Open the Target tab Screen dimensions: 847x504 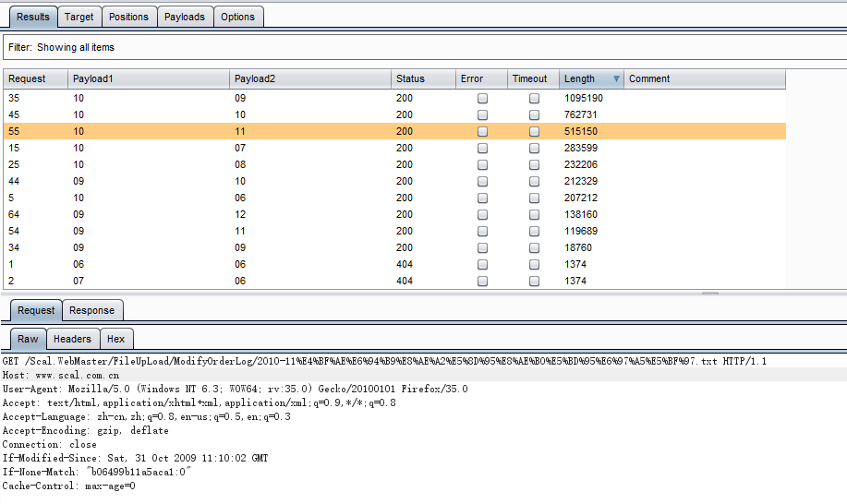[x=79, y=17]
